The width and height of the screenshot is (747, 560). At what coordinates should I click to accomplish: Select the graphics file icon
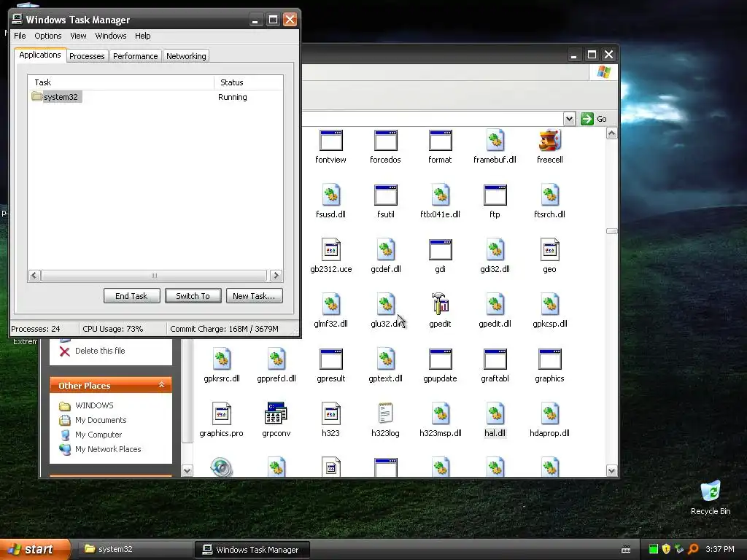point(550,359)
